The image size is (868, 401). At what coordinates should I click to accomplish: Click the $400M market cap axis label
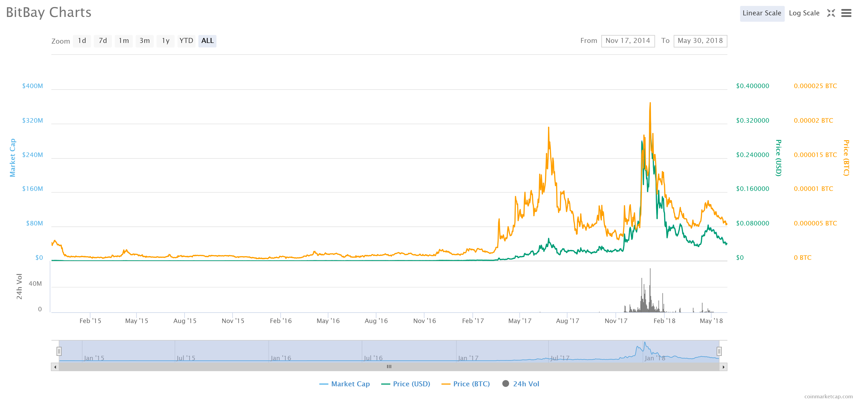click(x=32, y=86)
